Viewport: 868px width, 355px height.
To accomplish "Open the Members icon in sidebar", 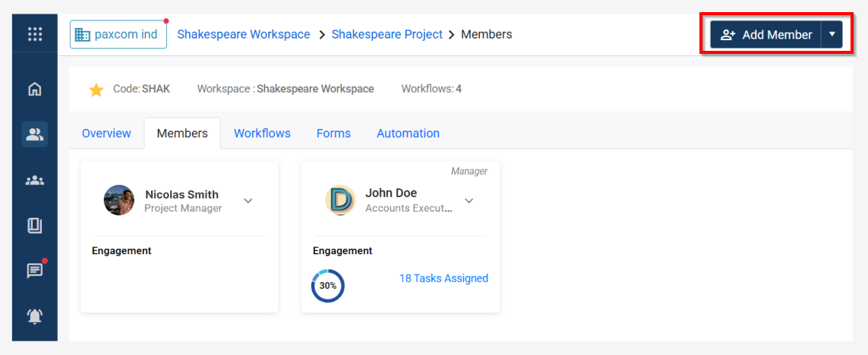I will point(35,134).
